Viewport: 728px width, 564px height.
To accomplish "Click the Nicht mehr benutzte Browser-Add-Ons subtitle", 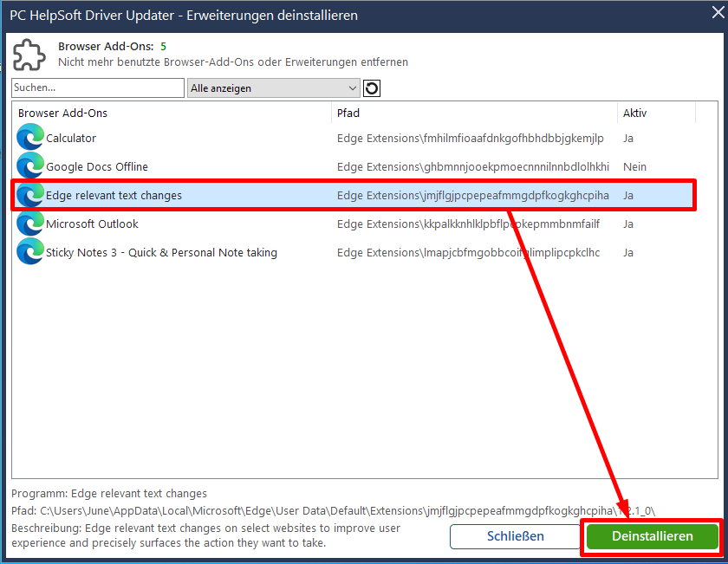I will pos(233,62).
